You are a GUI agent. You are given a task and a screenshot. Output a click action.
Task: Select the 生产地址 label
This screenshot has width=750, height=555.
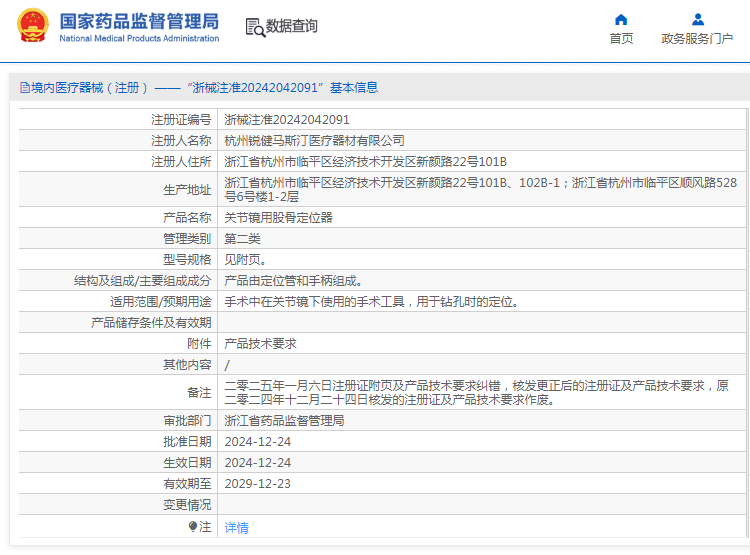(x=187, y=190)
